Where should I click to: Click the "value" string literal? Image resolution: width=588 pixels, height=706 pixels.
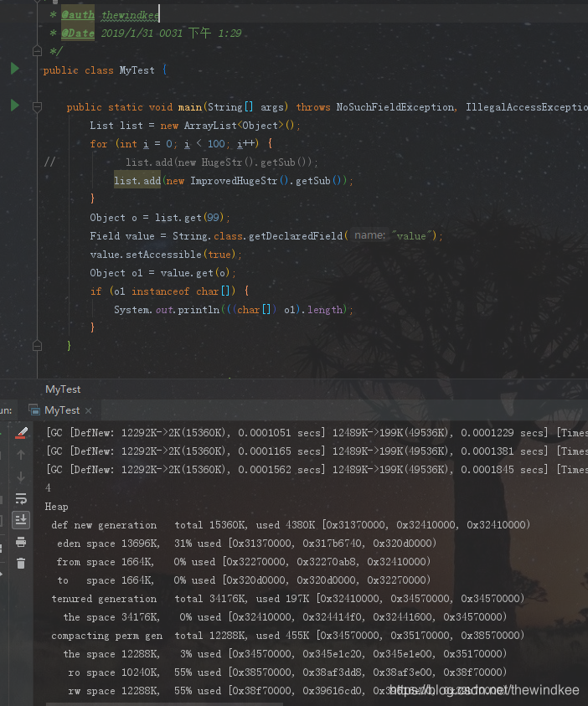click(x=411, y=235)
